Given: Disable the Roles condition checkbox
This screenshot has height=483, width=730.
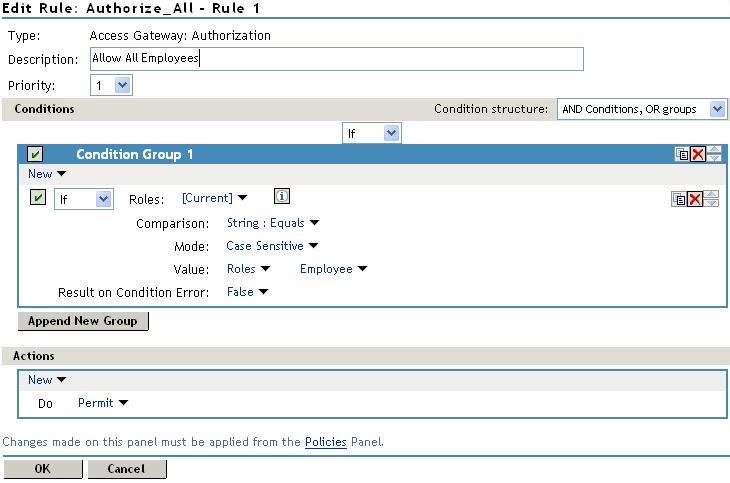Looking at the screenshot, I should click(39, 199).
